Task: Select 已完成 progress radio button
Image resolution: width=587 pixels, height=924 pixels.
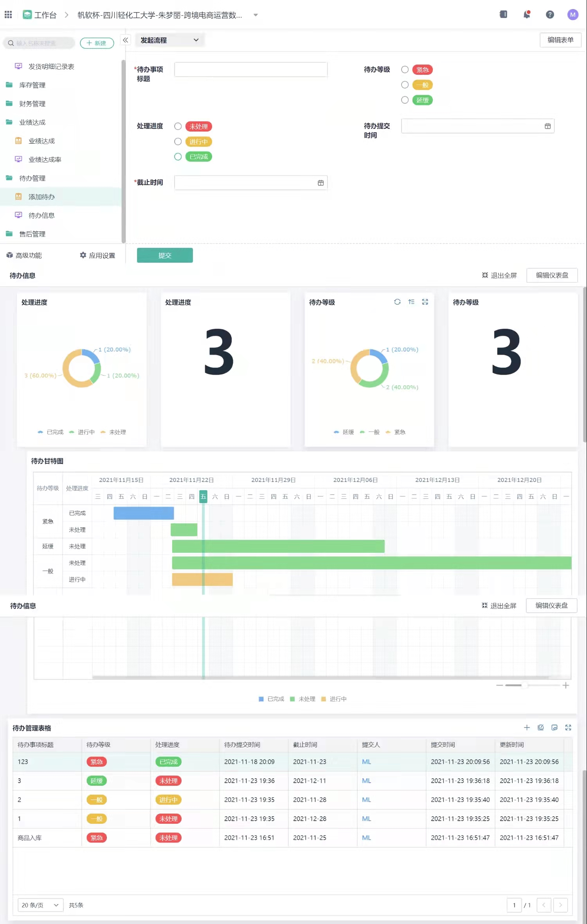Action: [x=178, y=157]
